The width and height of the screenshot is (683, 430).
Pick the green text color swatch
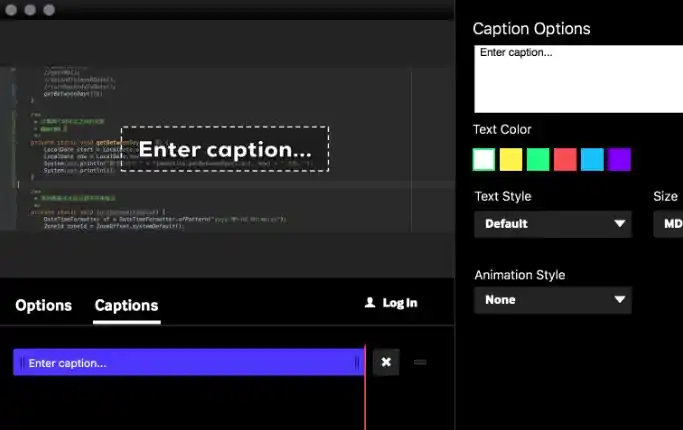(538, 159)
